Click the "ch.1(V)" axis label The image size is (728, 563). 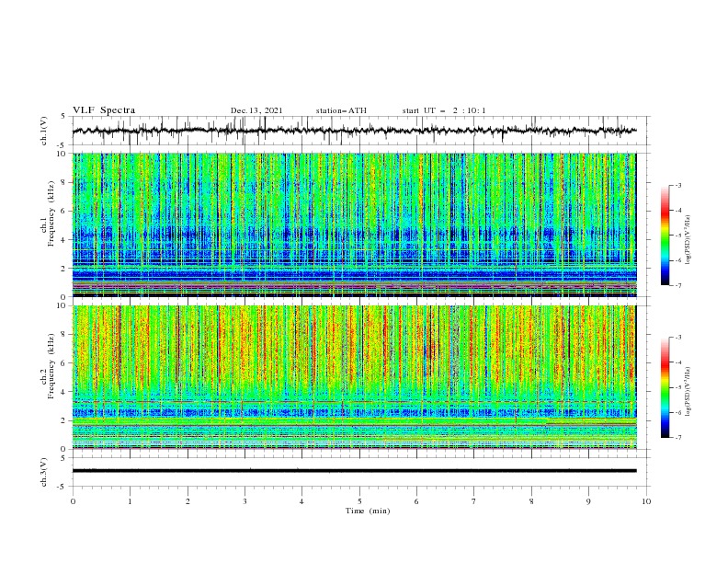[44, 131]
